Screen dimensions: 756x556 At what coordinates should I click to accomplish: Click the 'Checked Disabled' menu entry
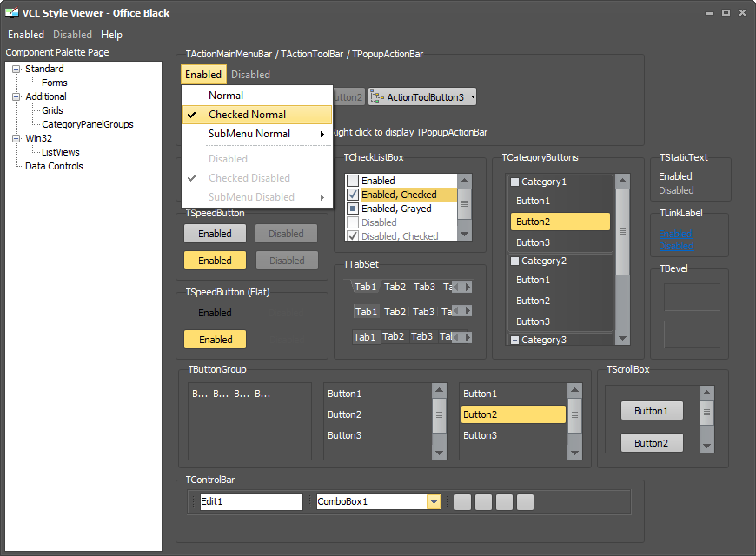[x=257, y=178]
